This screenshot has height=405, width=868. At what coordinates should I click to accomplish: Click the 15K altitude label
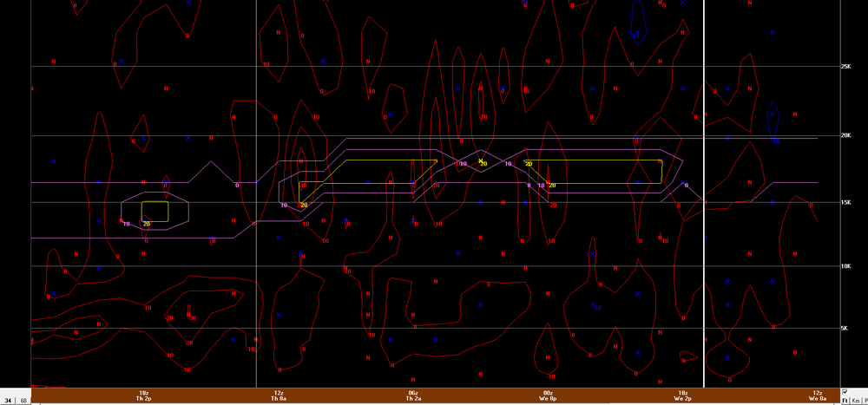pos(845,203)
